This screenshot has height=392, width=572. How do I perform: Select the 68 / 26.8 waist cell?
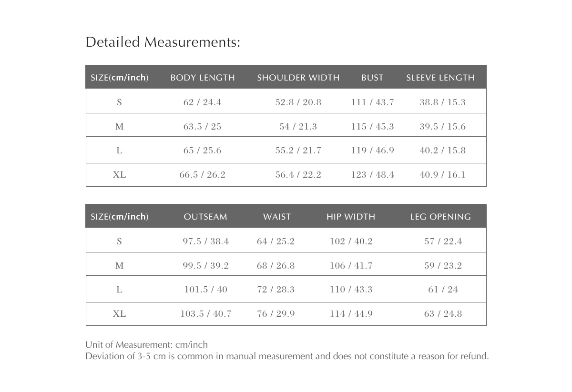pyautogui.click(x=276, y=266)
